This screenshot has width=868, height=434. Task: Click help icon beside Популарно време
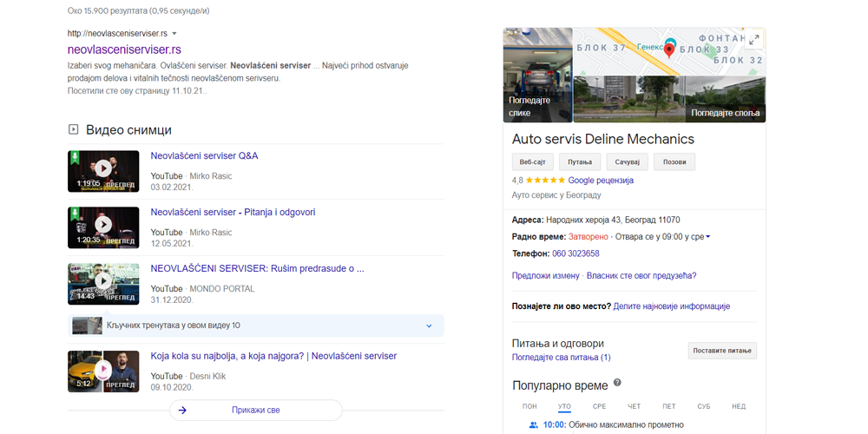[617, 383]
